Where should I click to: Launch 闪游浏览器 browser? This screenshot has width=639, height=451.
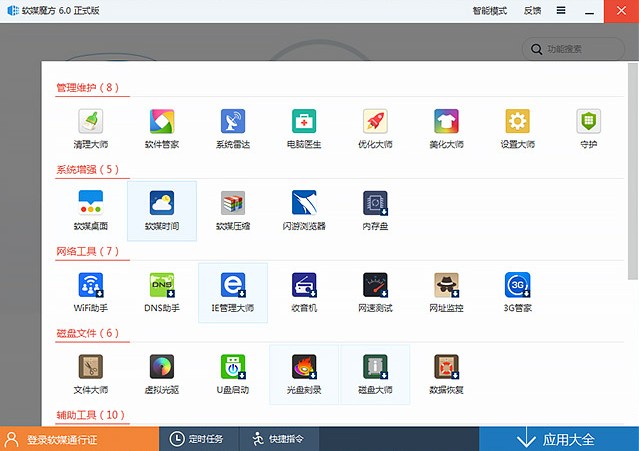pos(304,210)
